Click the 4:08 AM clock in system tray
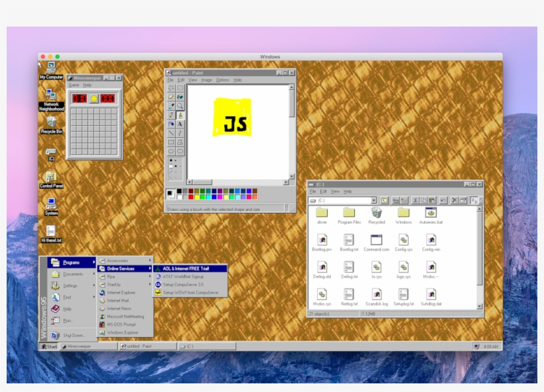The image size is (544, 392). [x=490, y=346]
